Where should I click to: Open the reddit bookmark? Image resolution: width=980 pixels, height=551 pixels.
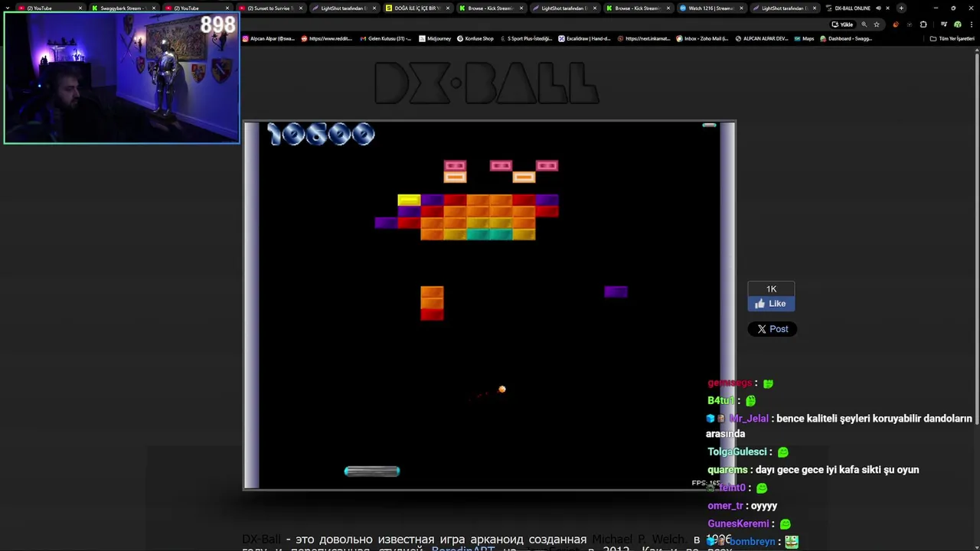pos(327,38)
